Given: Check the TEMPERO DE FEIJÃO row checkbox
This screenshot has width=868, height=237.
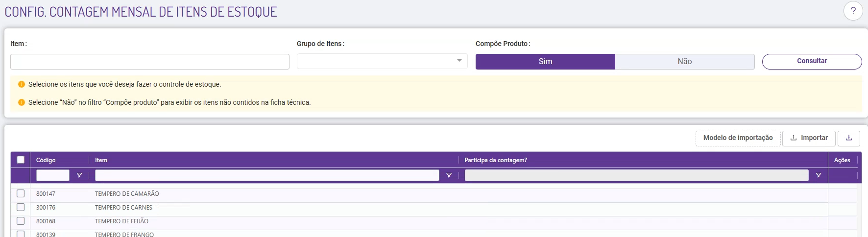Looking at the screenshot, I should (x=21, y=221).
